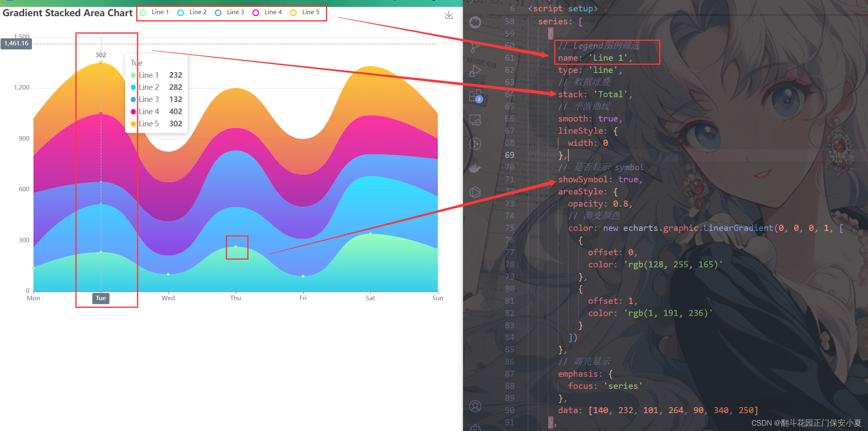Click the 'opacity: 0.8,' code line

pyautogui.click(x=600, y=204)
